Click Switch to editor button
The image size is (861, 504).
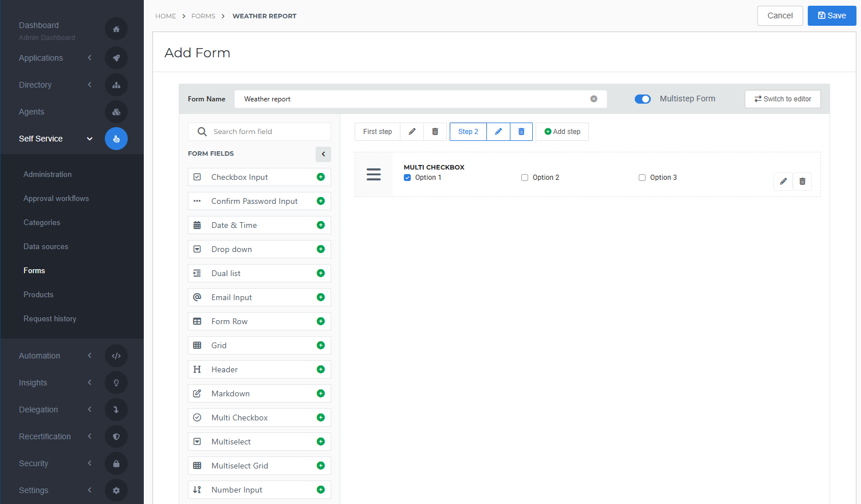783,99
